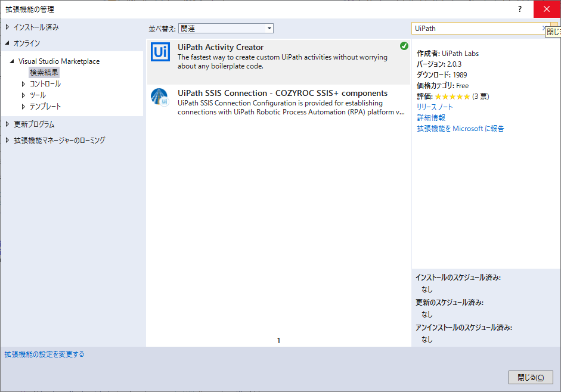The image size is (561, 392).
Task: Collapse the オンライン section
Action: 7,43
